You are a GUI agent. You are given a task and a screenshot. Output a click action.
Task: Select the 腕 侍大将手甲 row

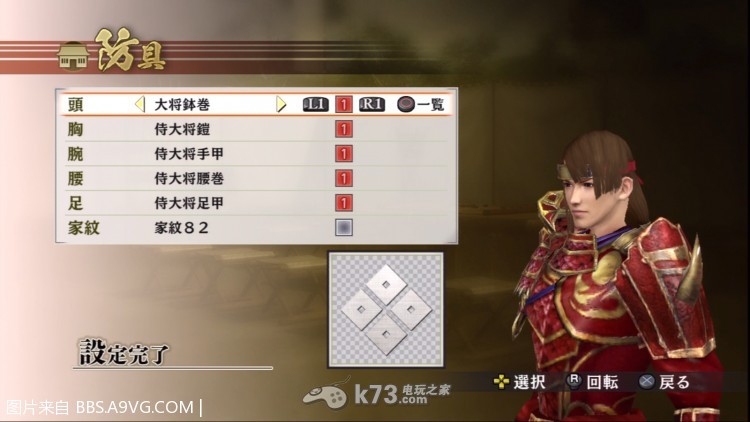(x=257, y=154)
